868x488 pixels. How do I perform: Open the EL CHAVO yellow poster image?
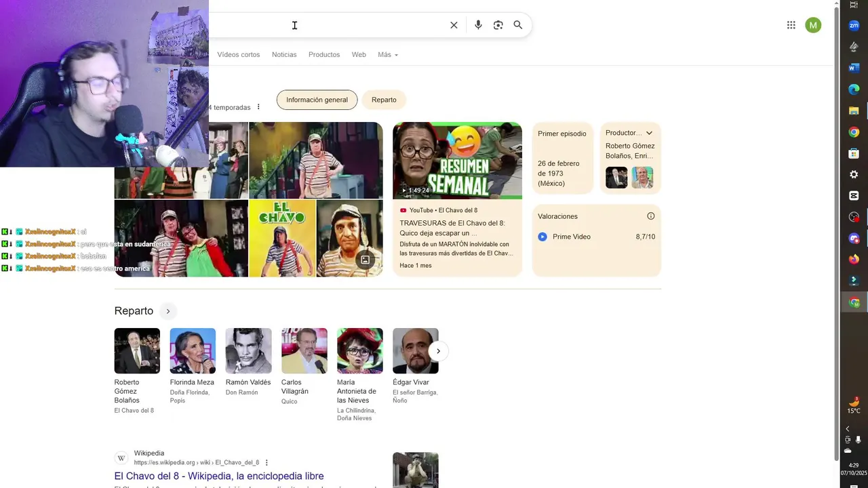(282, 238)
